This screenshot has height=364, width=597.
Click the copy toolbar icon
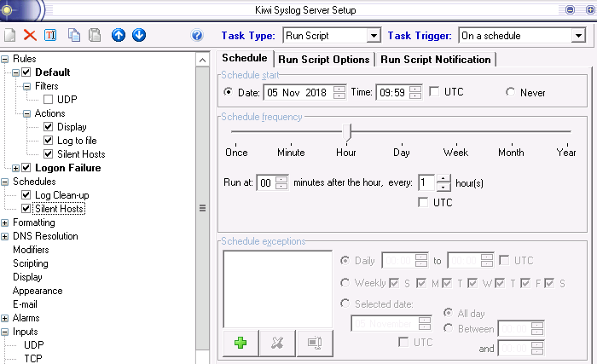[x=74, y=36]
